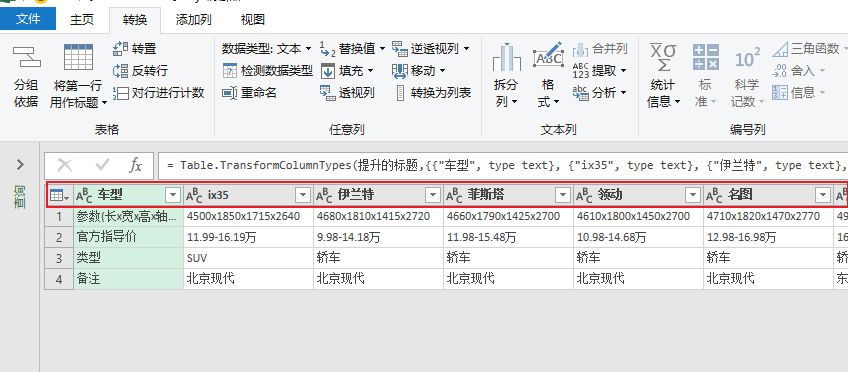848x372 pixels.
Task: Click the 科学记数 scientific icon
Action: click(x=747, y=58)
